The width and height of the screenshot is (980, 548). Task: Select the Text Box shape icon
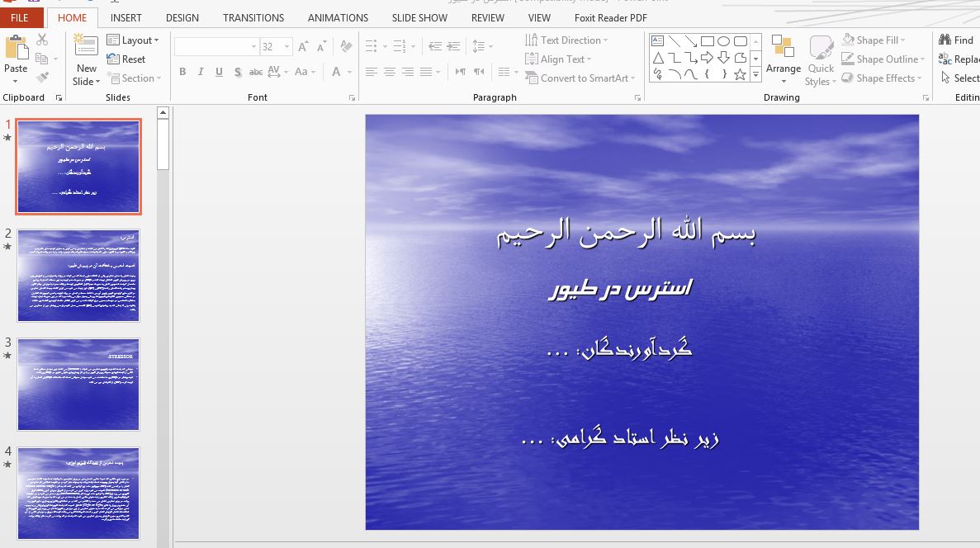657,41
